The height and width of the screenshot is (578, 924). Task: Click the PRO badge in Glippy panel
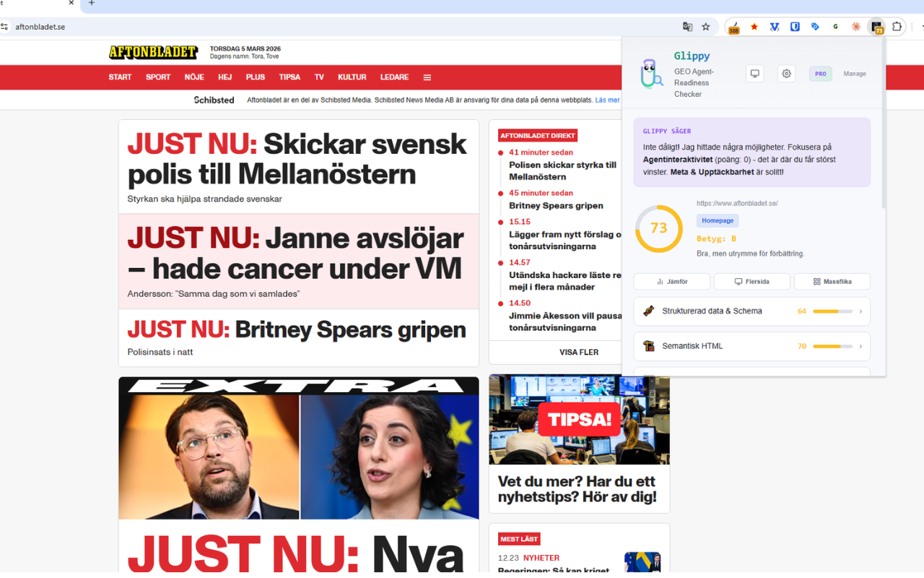click(821, 74)
